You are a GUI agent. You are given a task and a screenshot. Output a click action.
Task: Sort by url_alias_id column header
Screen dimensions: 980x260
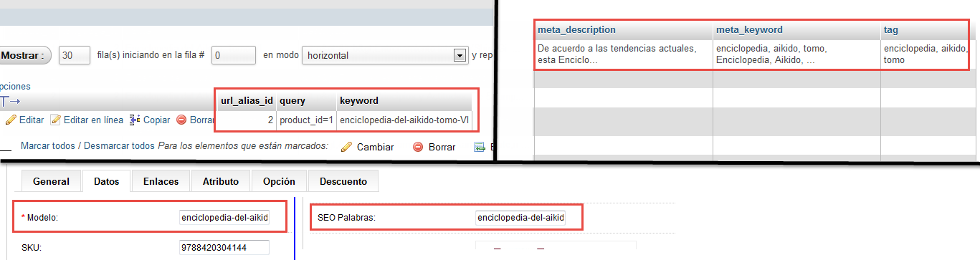pos(247,100)
